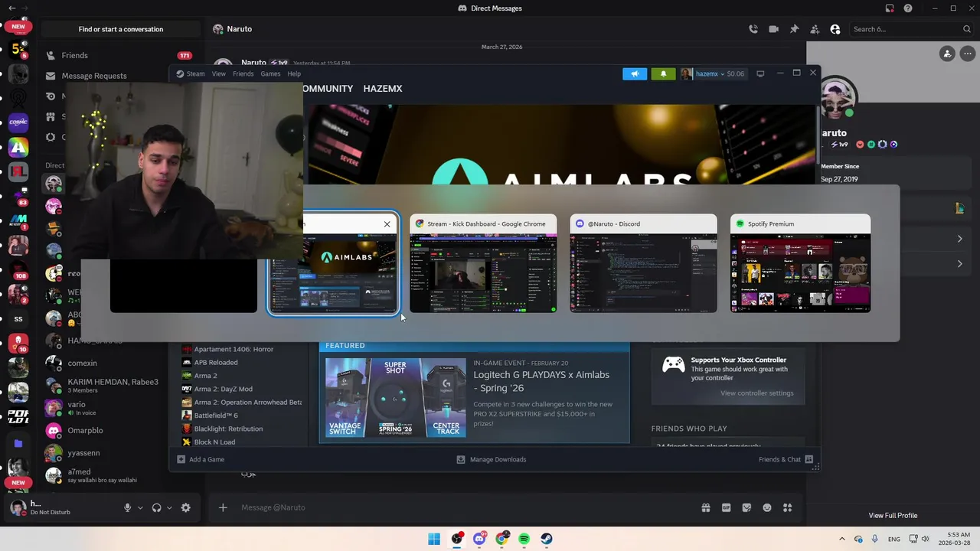
Task: Expand the hazemx account dropdown
Action: (712, 73)
